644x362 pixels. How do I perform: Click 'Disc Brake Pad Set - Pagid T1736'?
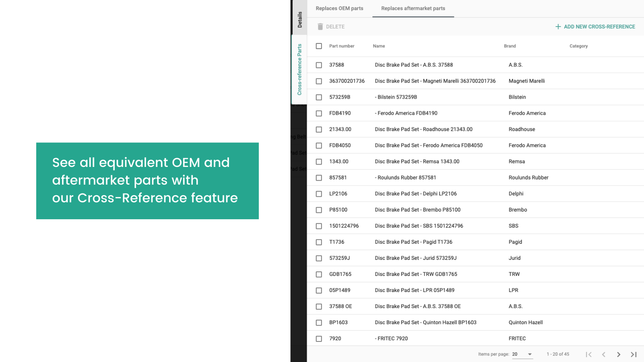[x=413, y=242]
